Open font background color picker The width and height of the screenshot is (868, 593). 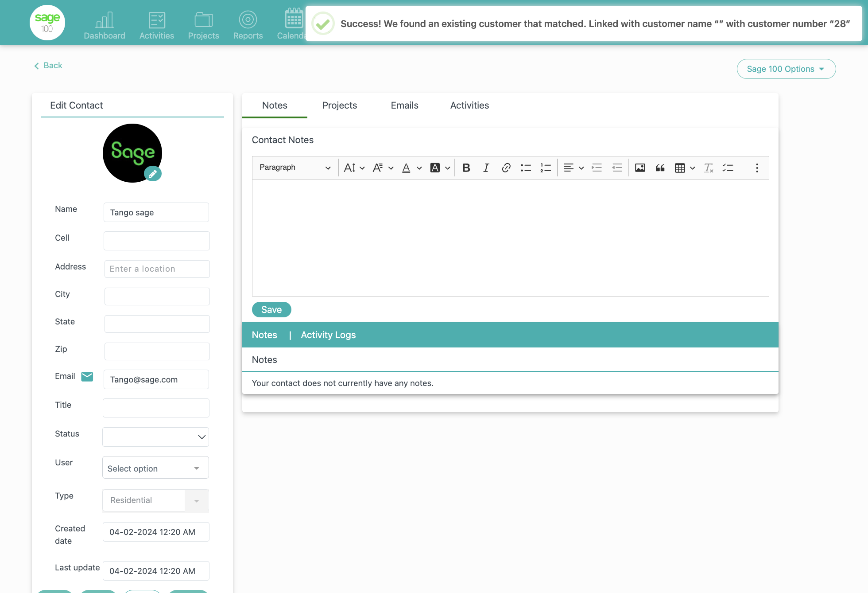point(440,168)
